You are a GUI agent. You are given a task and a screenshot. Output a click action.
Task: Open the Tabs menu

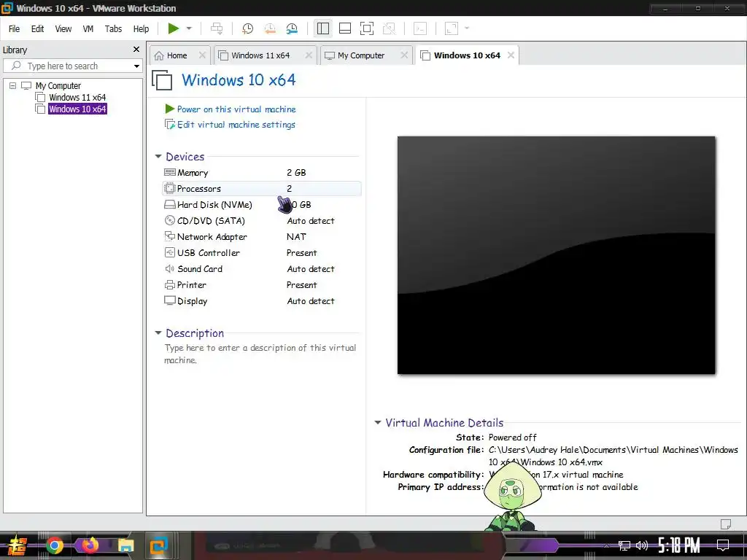113,29
